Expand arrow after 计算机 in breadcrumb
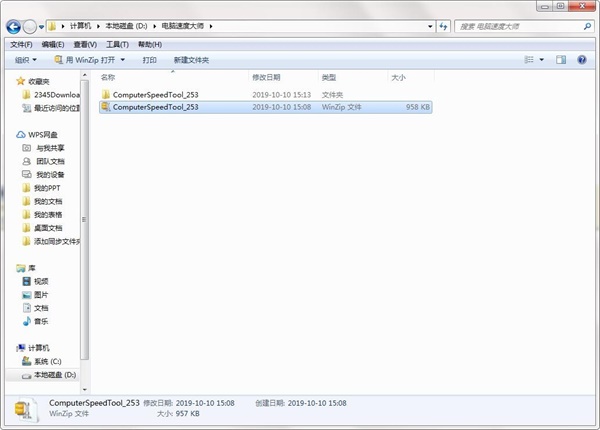The image size is (600, 430). 98,26
